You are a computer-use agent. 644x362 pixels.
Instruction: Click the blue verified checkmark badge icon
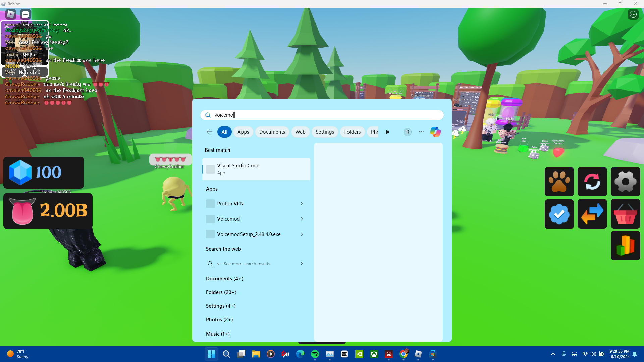(x=559, y=214)
